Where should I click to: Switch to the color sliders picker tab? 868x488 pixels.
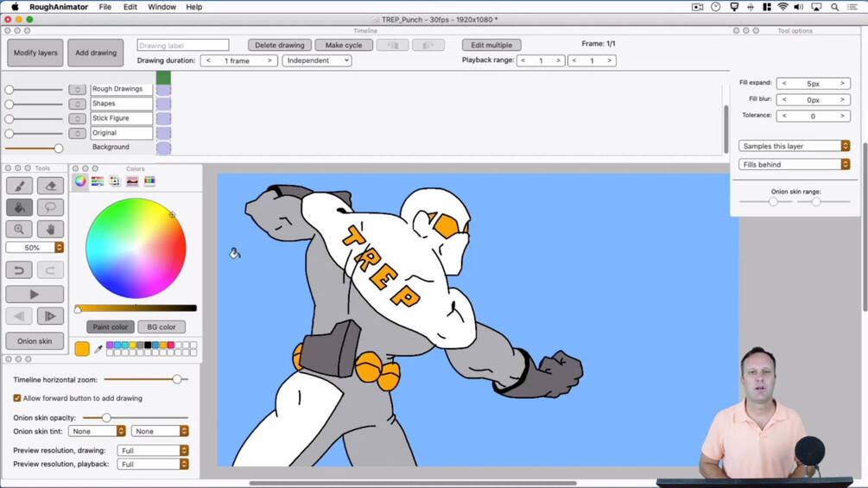click(98, 181)
